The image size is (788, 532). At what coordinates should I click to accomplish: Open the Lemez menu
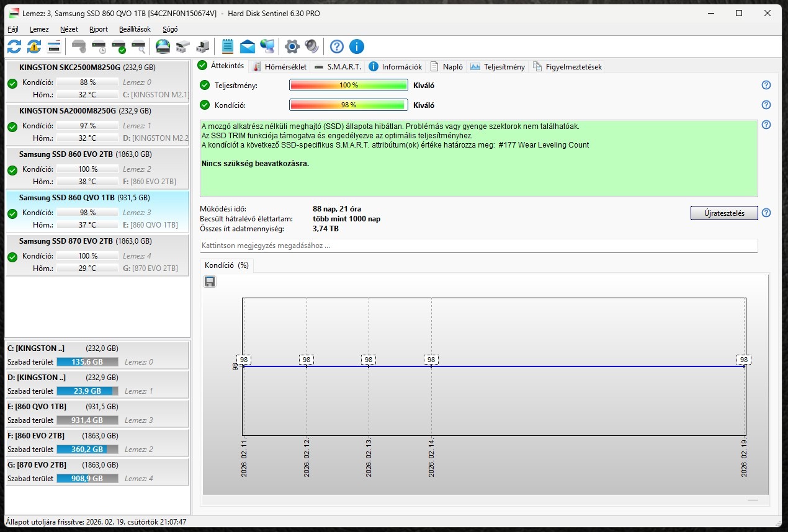click(x=39, y=29)
